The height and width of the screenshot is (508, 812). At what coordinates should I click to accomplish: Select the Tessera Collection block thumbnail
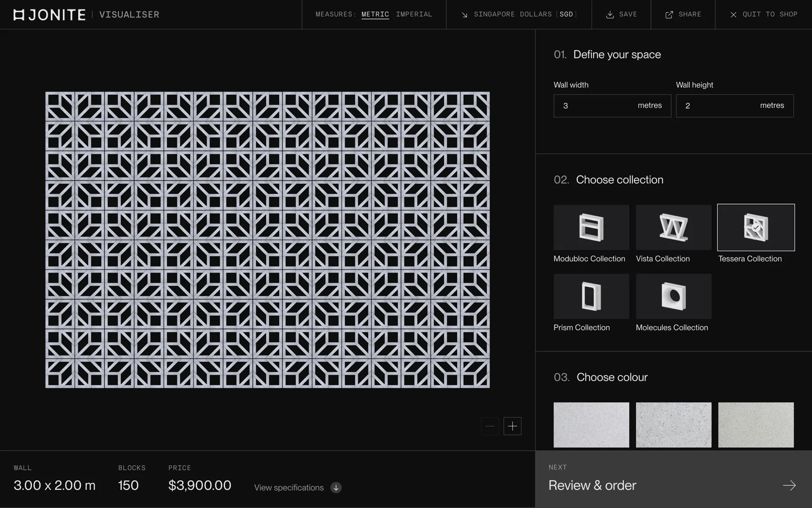coord(756,228)
